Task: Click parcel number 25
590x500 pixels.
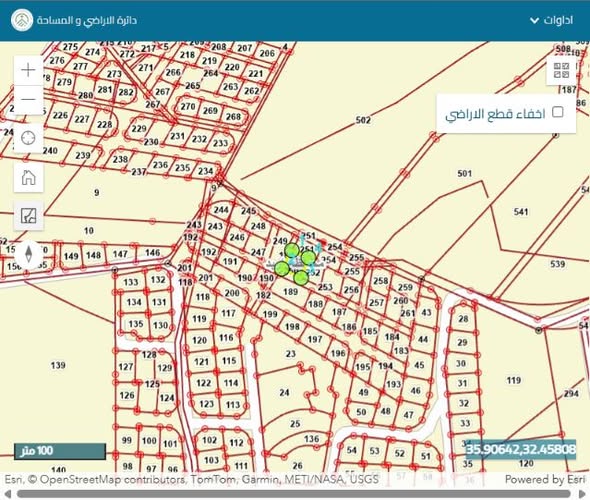Action: pos(295,424)
